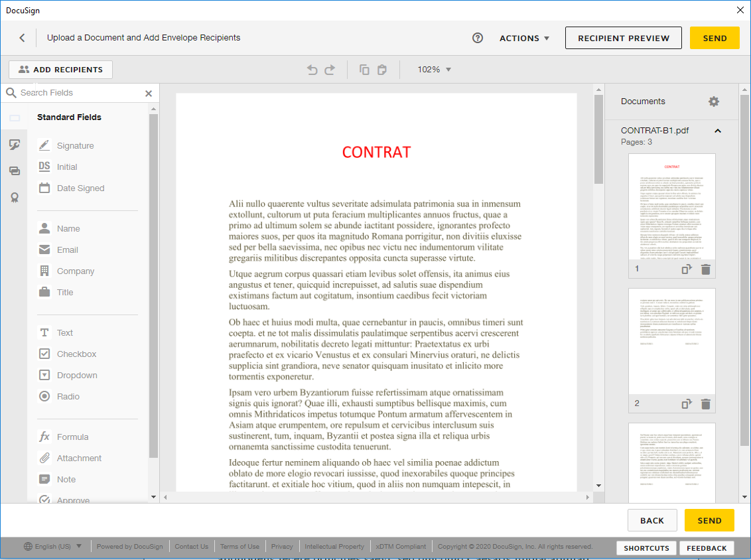Click inside the Search Fields input
Screen dimensions: 751x560
click(73, 93)
